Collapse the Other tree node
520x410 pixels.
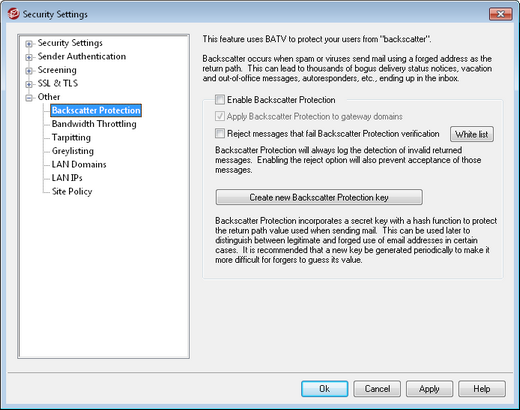click(x=29, y=98)
